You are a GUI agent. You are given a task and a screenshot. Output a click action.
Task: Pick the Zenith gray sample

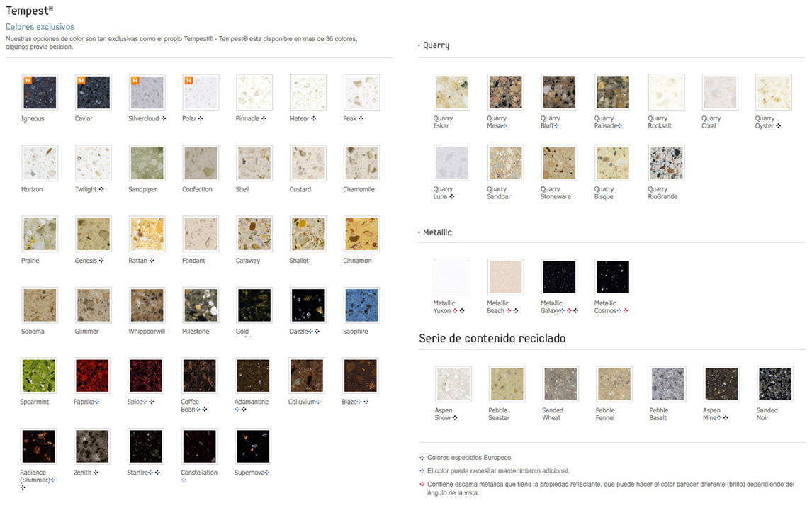[92, 446]
